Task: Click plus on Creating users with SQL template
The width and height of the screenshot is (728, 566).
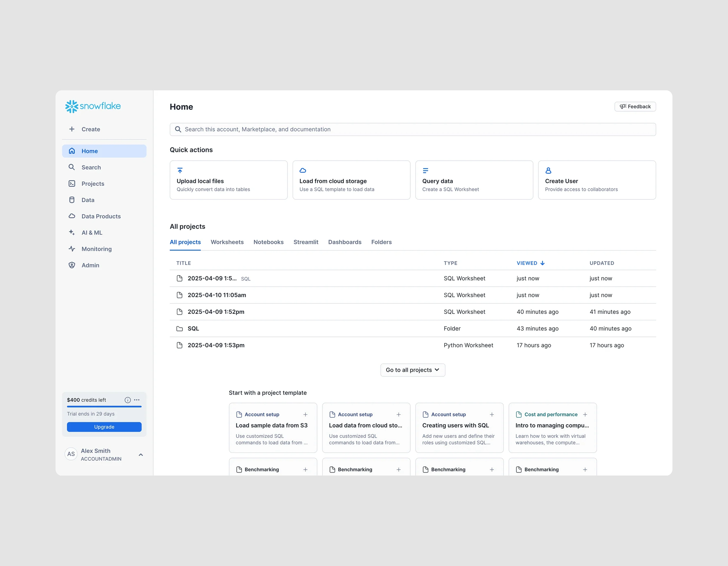Action: [x=492, y=414]
